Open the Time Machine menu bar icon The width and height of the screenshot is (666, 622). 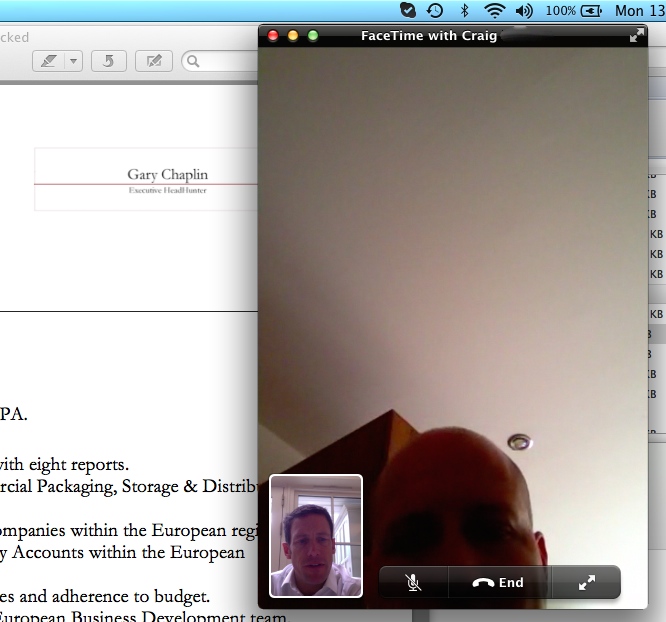(435, 11)
